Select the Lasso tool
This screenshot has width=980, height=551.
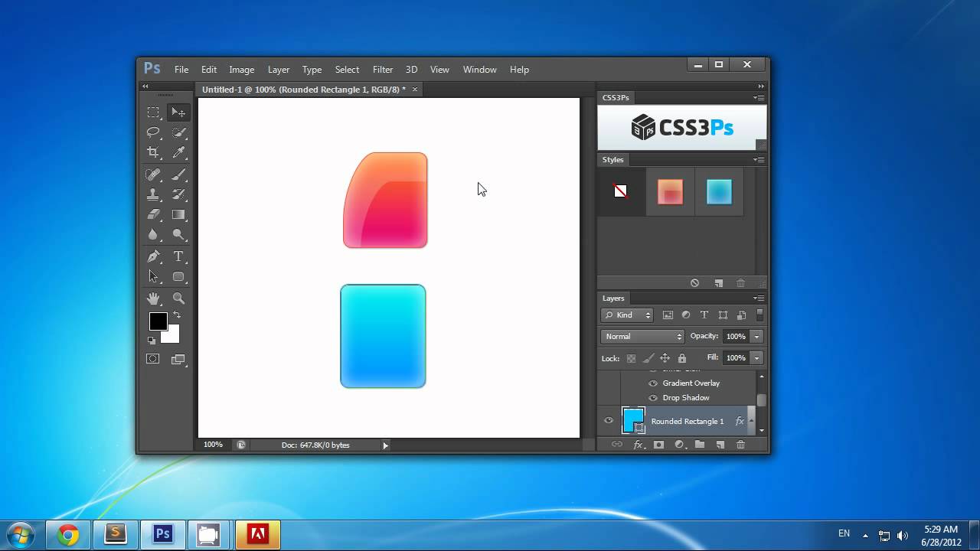tap(153, 132)
